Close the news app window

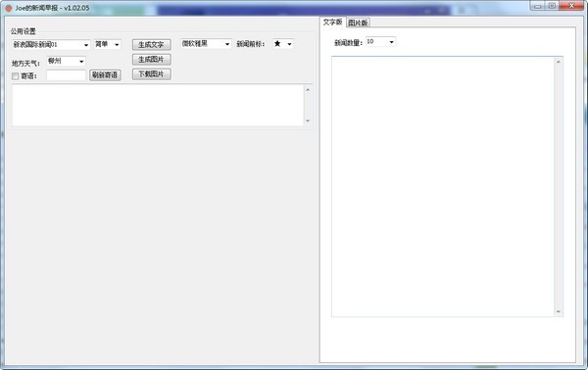point(571,6)
